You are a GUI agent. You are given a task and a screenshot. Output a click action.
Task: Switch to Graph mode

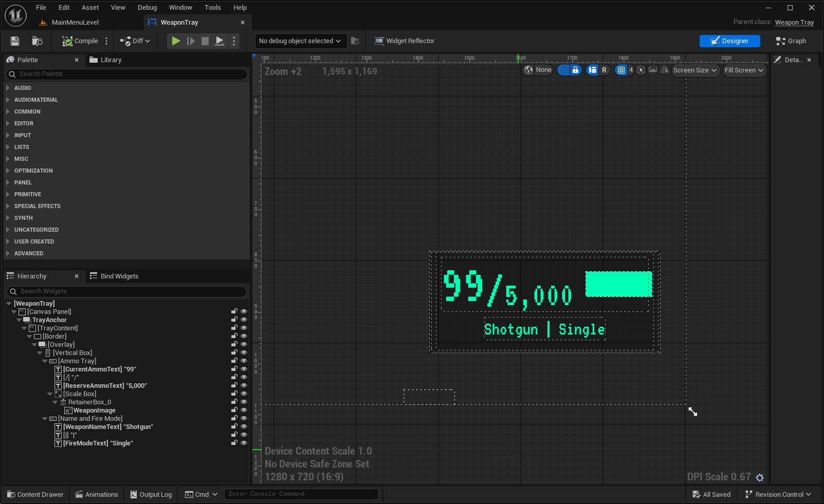click(x=791, y=41)
